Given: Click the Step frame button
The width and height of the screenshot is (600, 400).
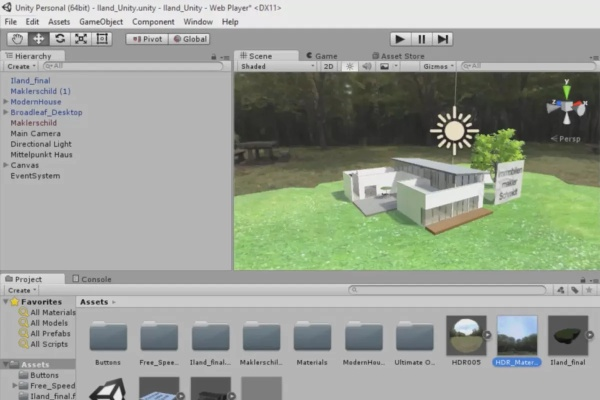Looking at the screenshot, I should click(x=443, y=39).
